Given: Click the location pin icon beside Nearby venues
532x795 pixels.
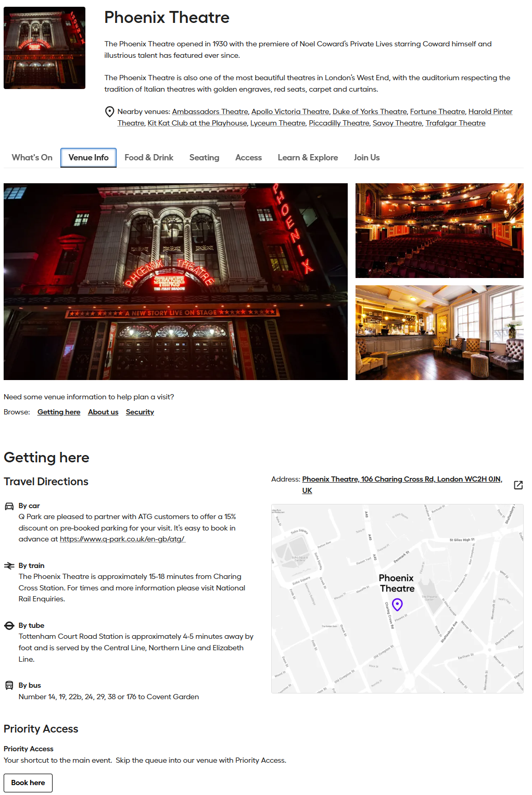Looking at the screenshot, I should tap(109, 112).
